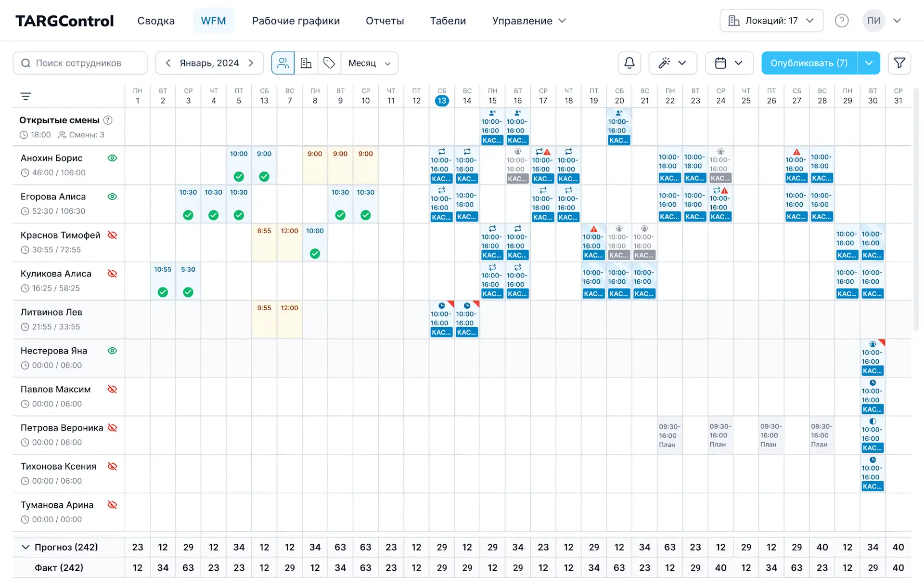The width and height of the screenshot is (924, 578).
Task: Open the Месяц period dropdown
Action: click(x=369, y=63)
